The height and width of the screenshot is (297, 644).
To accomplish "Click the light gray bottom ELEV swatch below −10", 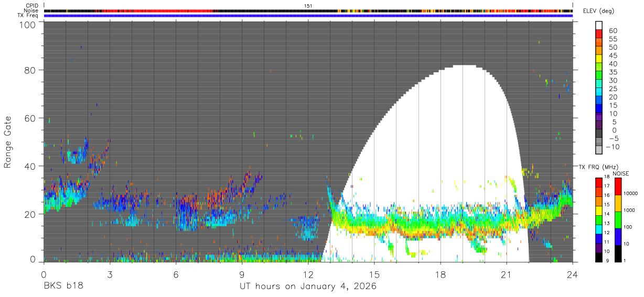I will coord(599,149).
